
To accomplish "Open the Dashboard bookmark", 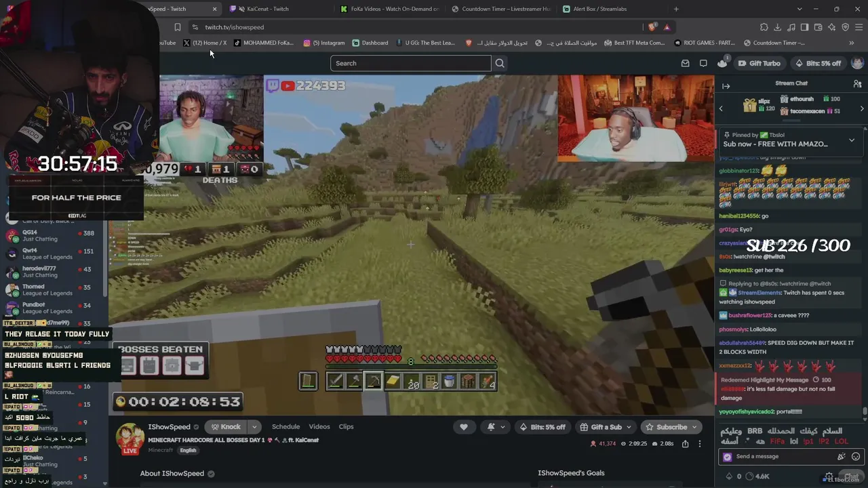I will [x=370, y=43].
